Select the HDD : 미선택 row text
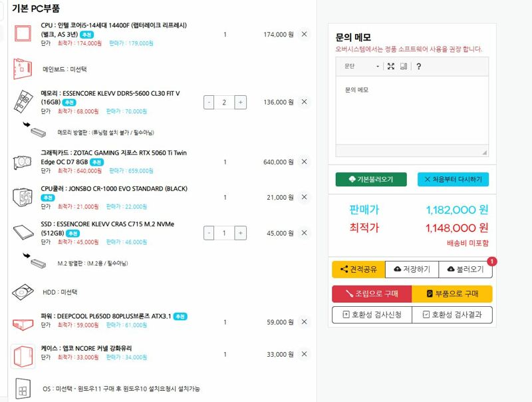 pos(60,292)
